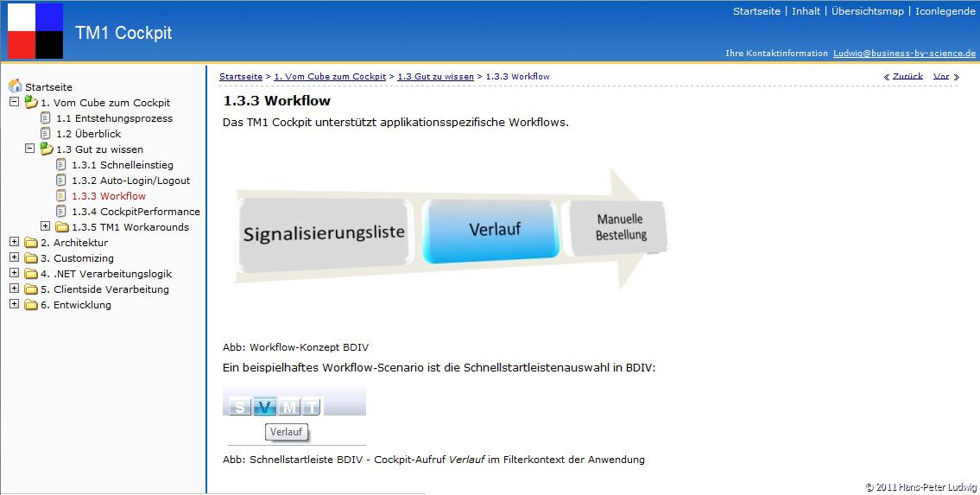The height and width of the screenshot is (495, 980).
Task: Click the 1.3.3 Workflow page heading
Action: click(277, 100)
